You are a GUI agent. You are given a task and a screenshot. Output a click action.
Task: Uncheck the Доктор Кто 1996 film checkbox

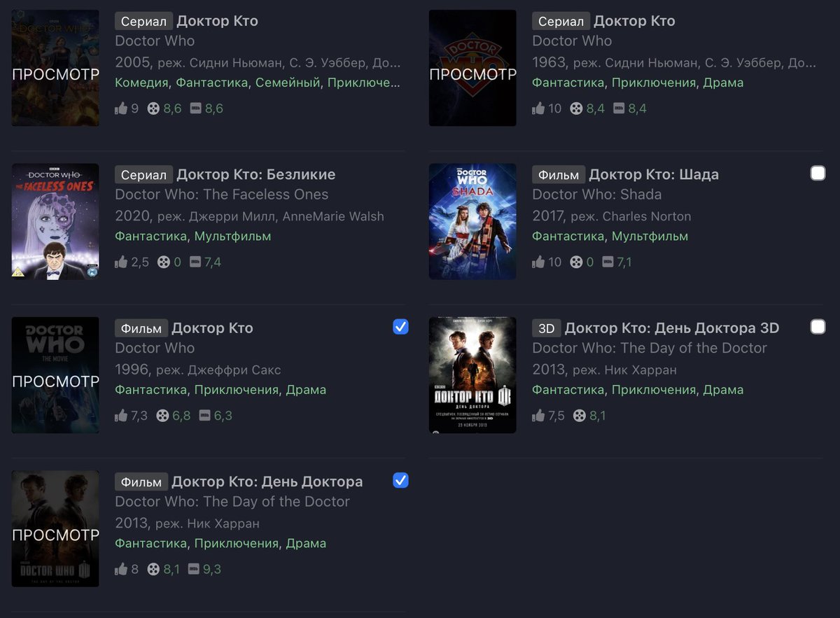click(400, 327)
